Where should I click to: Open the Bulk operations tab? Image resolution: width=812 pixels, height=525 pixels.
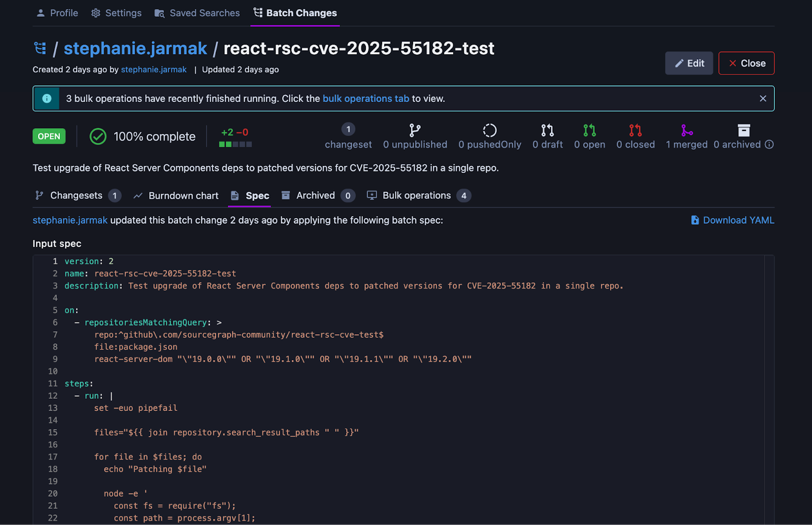[419, 196]
